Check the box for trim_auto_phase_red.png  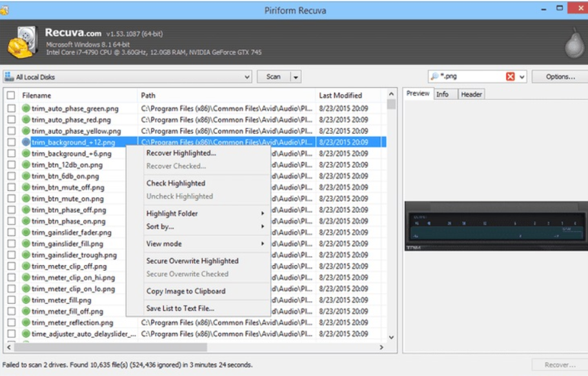coord(11,120)
